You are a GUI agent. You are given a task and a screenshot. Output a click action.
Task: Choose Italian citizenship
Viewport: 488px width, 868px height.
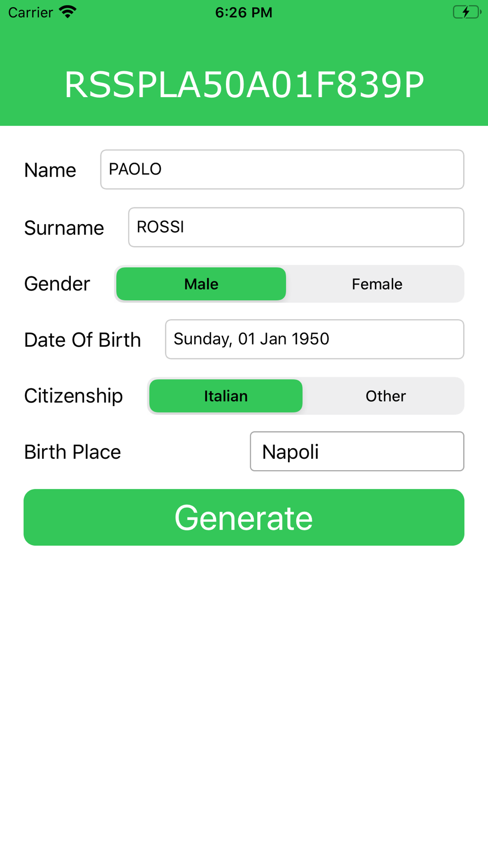(x=226, y=396)
